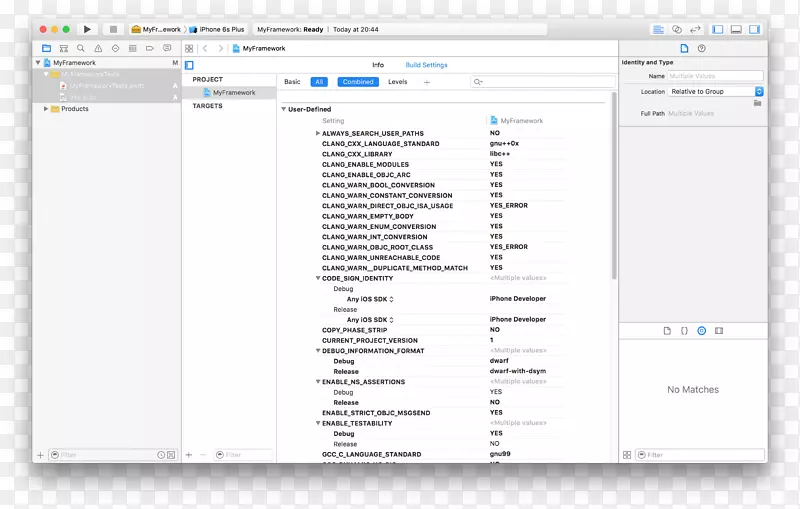Click the folder icon below Location
This screenshot has height=509, width=800.
pyautogui.click(x=758, y=103)
